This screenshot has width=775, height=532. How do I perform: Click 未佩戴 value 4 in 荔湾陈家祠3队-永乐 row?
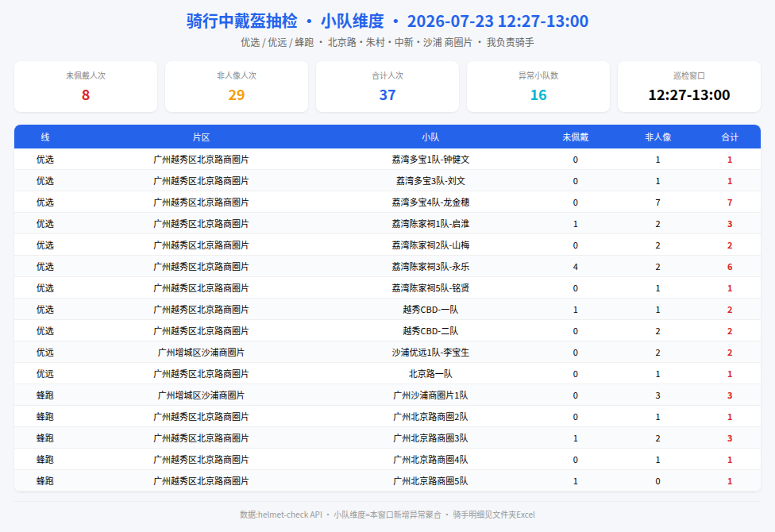click(576, 267)
